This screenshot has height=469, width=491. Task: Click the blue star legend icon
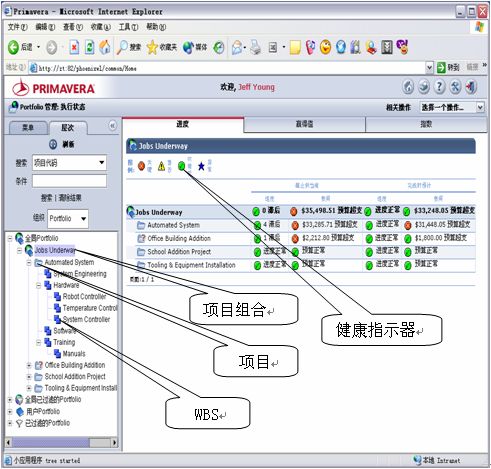click(201, 166)
